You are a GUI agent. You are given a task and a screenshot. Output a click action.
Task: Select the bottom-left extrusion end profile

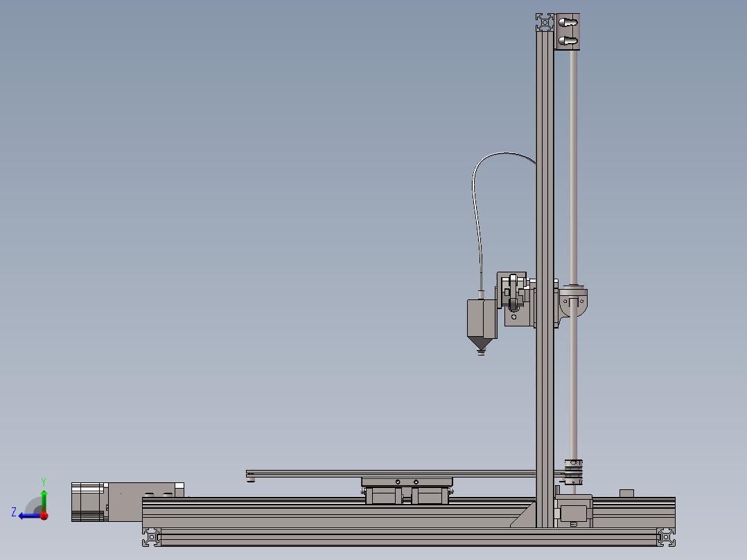(x=152, y=537)
